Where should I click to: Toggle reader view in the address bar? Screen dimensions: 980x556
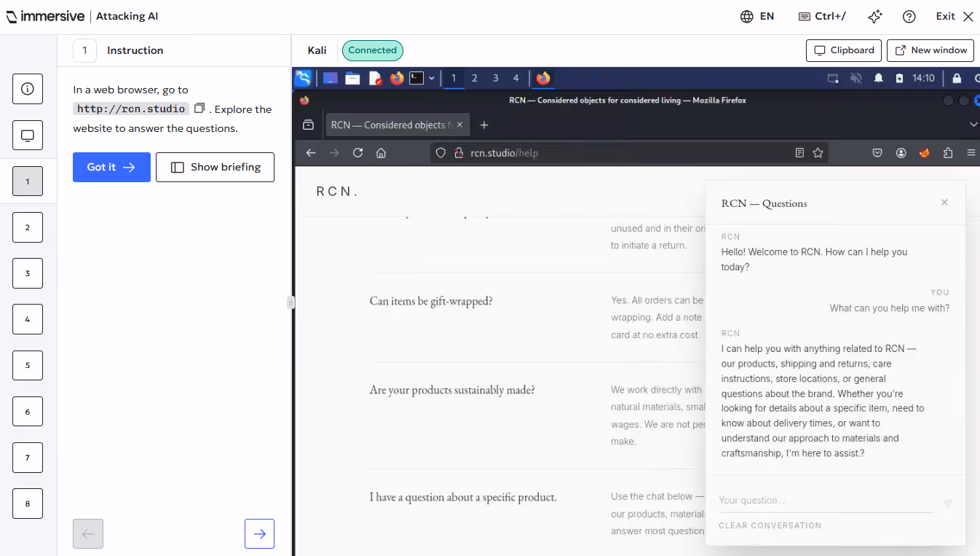click(x=799, y=153)
